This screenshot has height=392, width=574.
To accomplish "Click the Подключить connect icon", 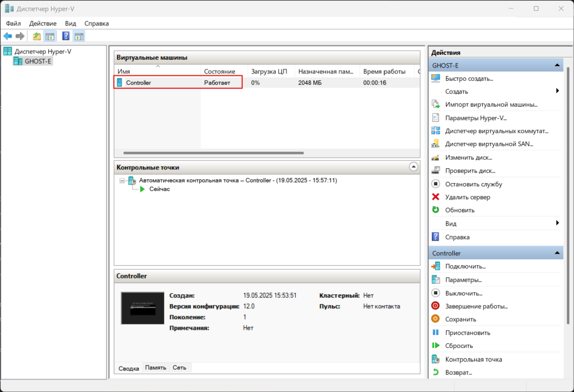I will tap(436, 266).
